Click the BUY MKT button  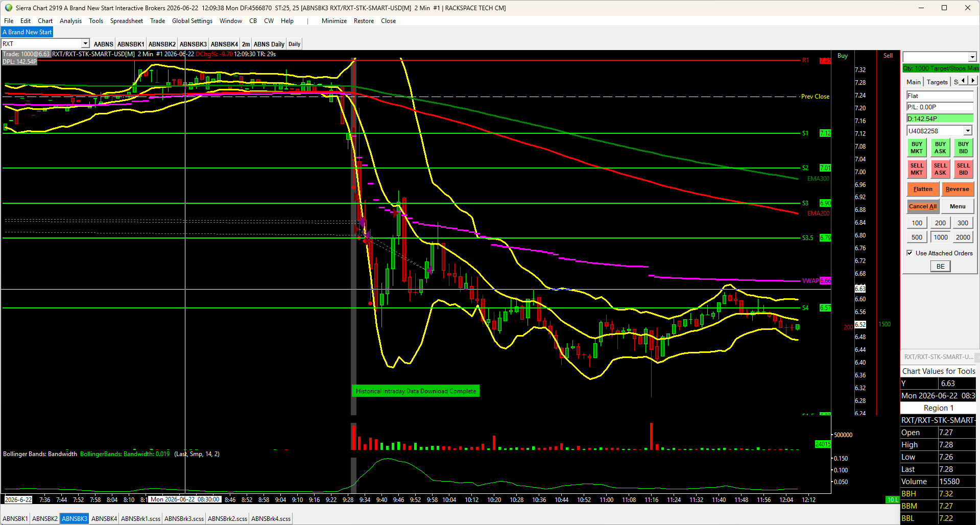tap(917, 148)
